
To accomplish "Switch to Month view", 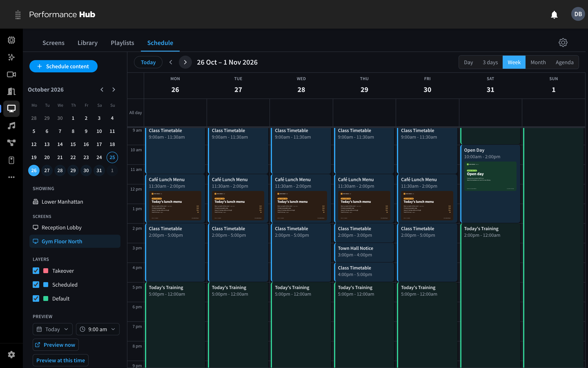I will click(x=538, y=62).
